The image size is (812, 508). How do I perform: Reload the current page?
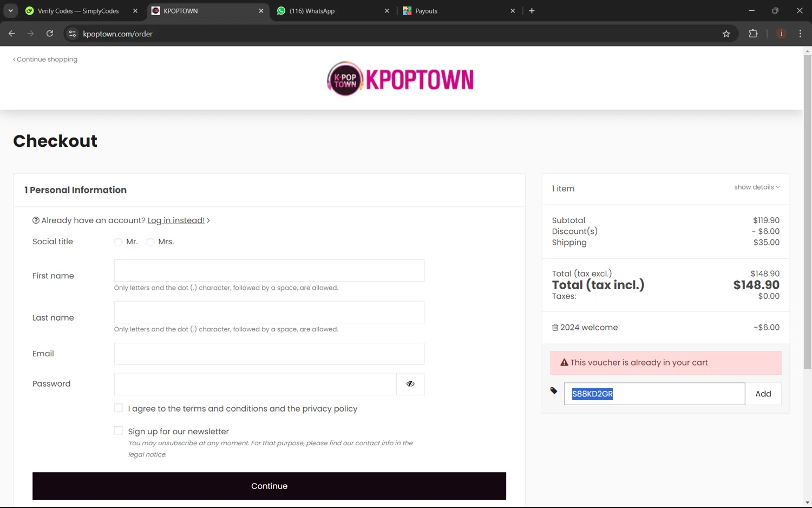[50, 34]
